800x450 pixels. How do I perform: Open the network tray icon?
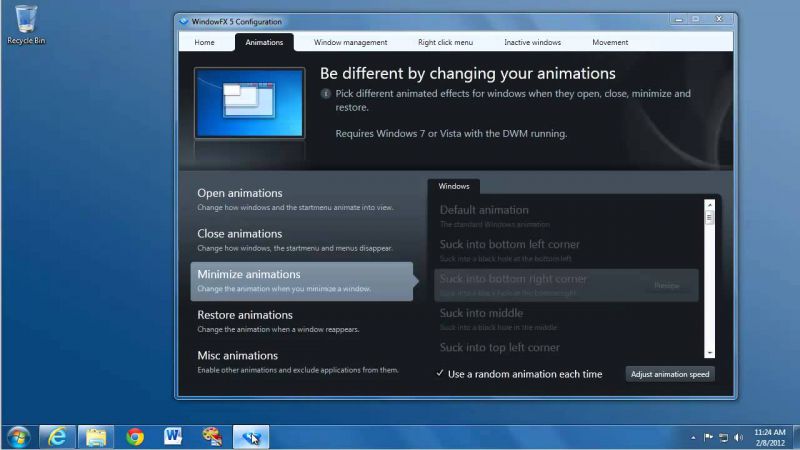click(723, 437)
